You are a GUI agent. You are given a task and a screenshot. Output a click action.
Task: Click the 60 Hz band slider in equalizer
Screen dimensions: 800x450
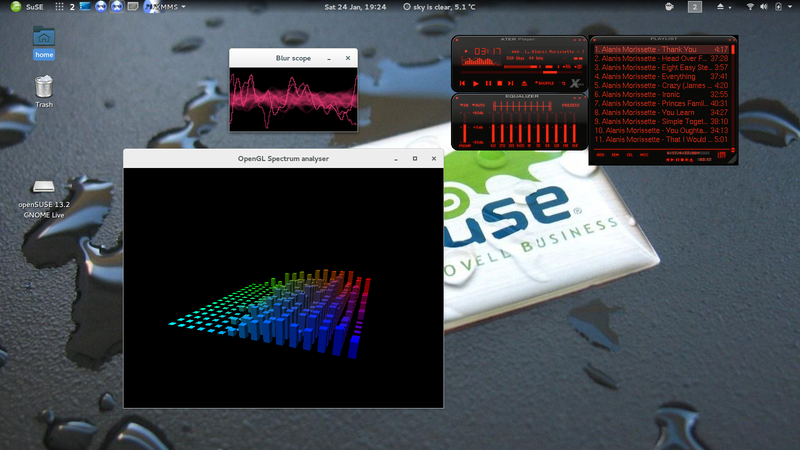493,128
